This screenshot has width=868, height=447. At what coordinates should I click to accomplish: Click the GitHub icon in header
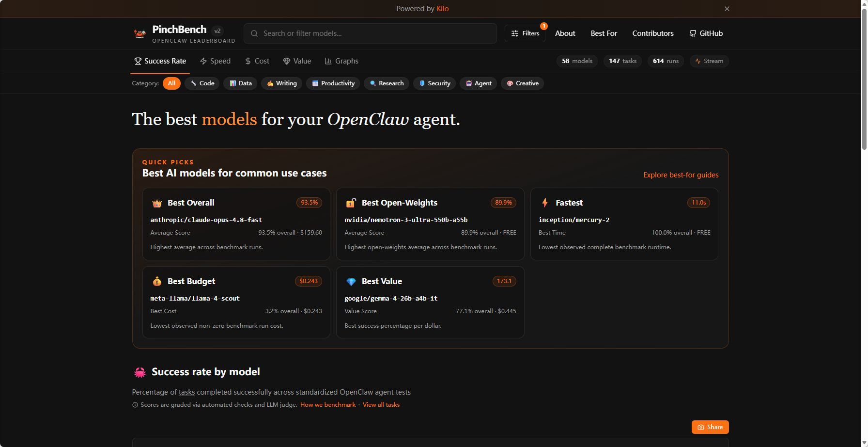point(693,33)
